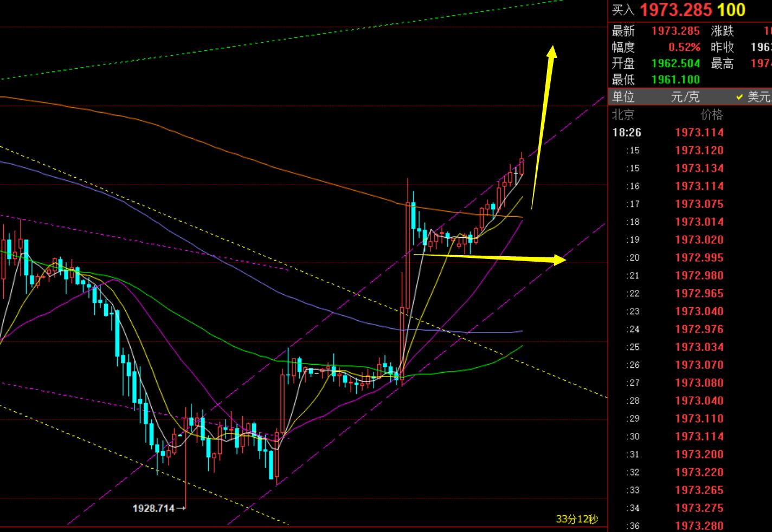Click the 最高 label

[x=722, y=63]
